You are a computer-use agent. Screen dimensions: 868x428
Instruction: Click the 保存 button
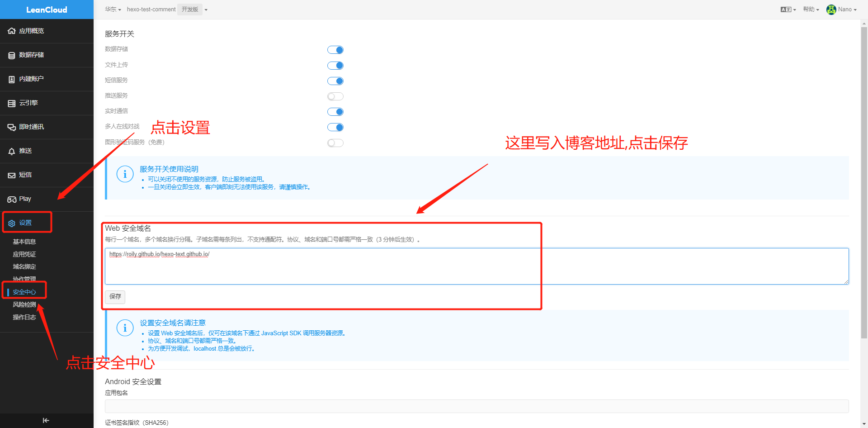click(115, 296)
